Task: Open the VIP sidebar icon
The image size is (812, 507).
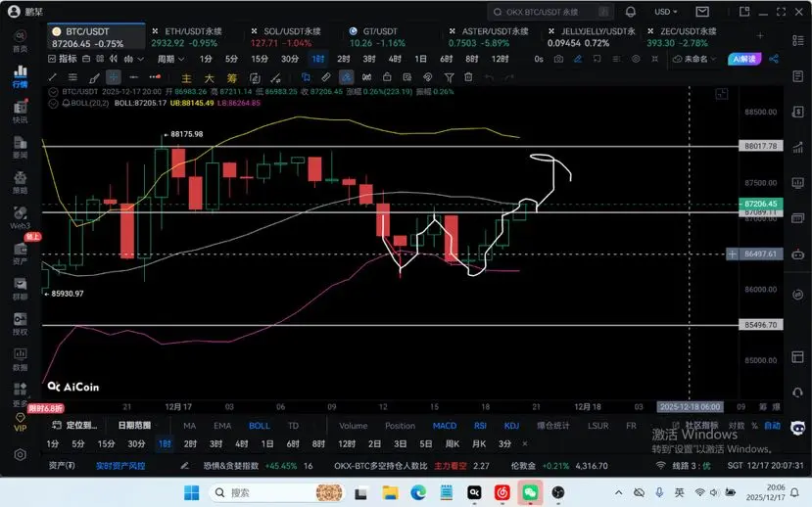Action: point(20,422)
